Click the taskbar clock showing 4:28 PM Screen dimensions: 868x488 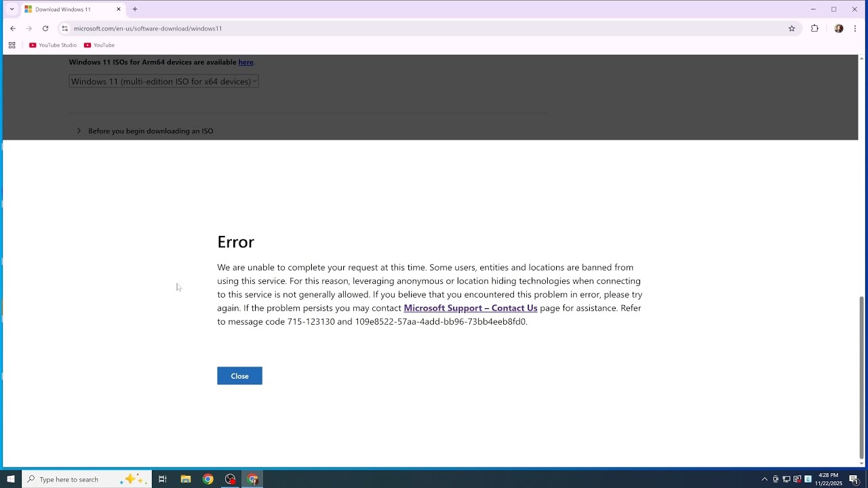[829, 479]
